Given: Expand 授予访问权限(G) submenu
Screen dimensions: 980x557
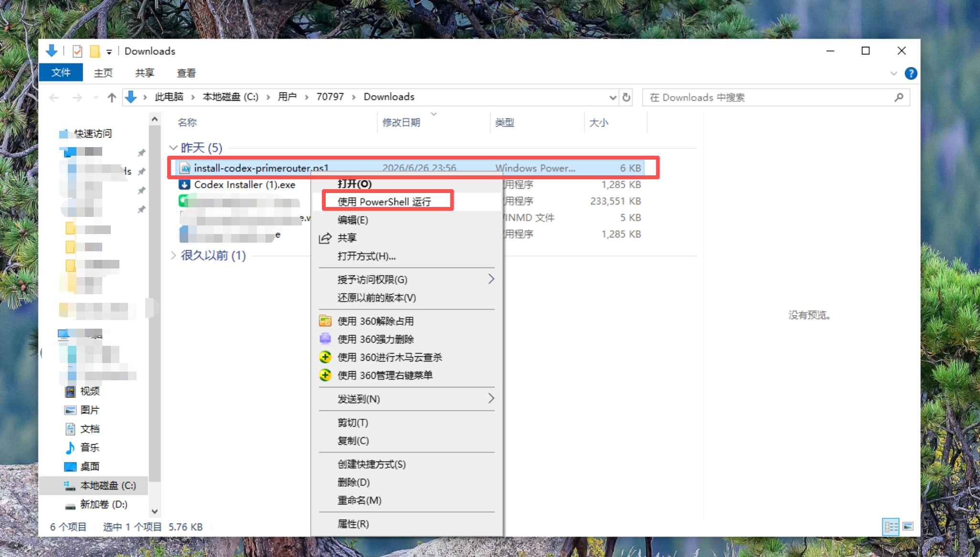Looking at the screenshot, I should (407, 279).
